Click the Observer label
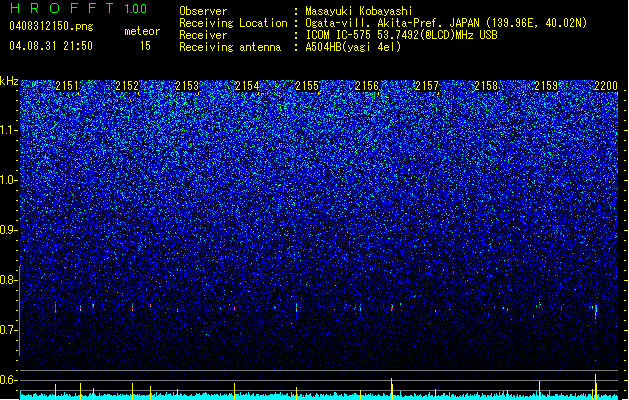Viewport: 629px width, 400px height. 203,11
